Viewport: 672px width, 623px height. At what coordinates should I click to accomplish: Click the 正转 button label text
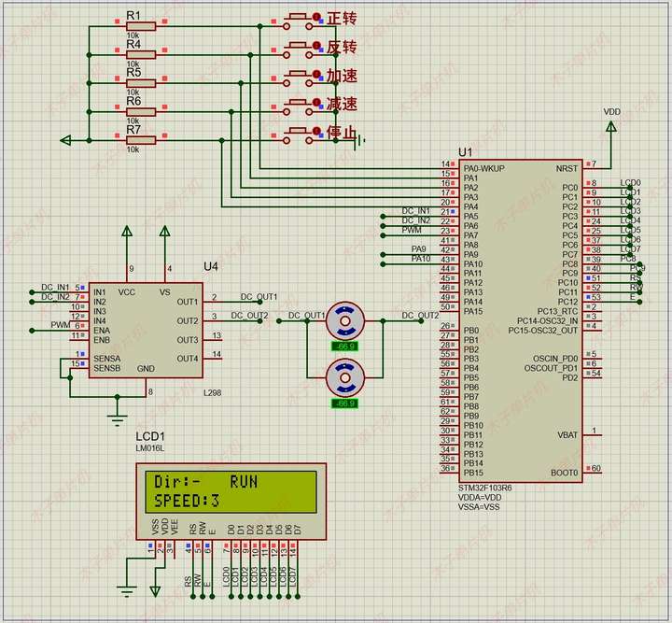342,19
